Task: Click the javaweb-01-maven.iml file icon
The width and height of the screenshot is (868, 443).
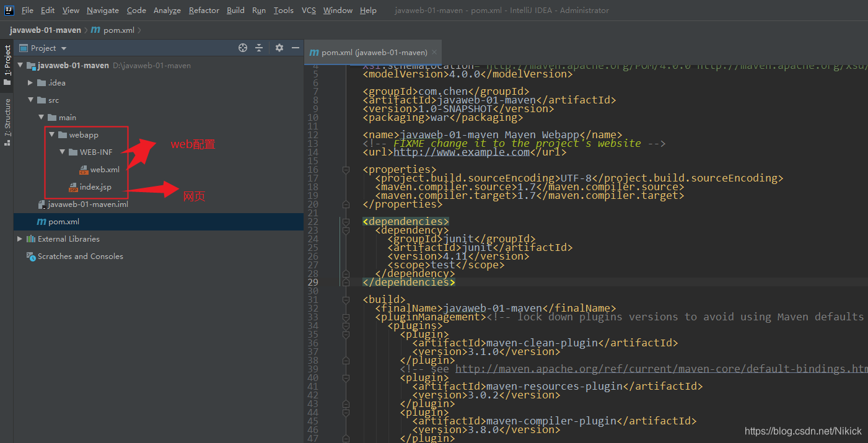Action: point(42,204)
